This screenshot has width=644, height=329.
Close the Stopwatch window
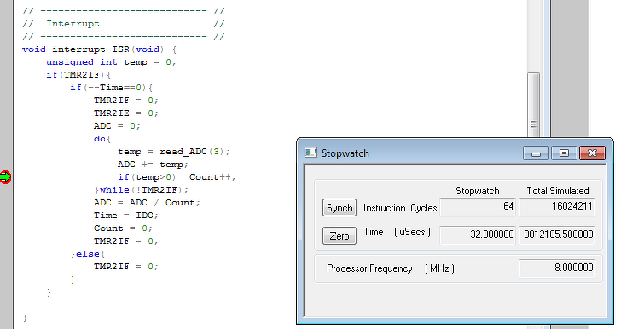tap(592, 153)
